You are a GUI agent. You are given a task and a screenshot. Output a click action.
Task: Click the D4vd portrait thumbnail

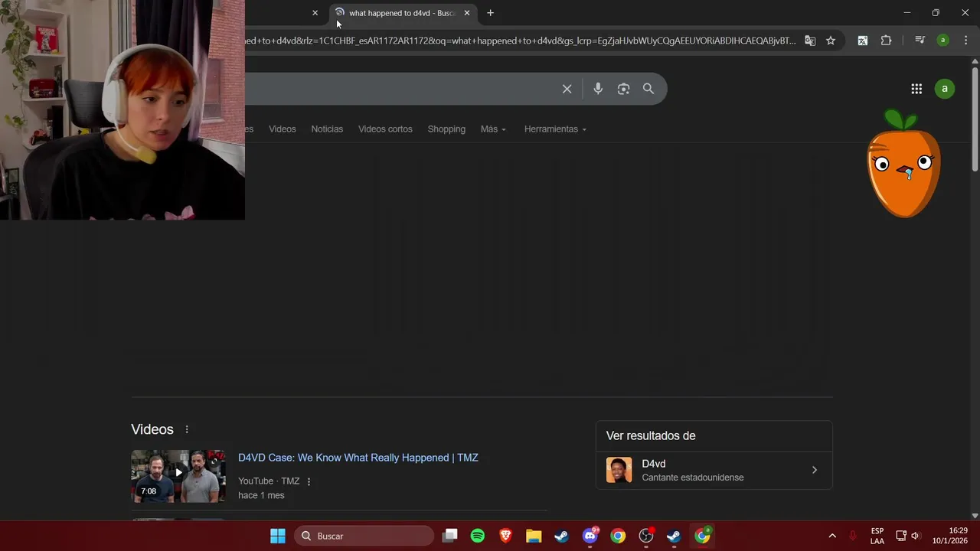click(619, 470)
